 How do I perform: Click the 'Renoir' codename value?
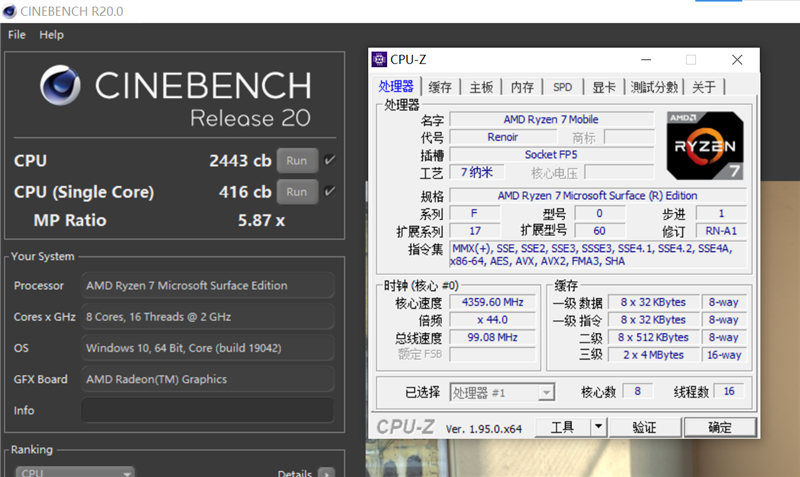coord(503,137)
